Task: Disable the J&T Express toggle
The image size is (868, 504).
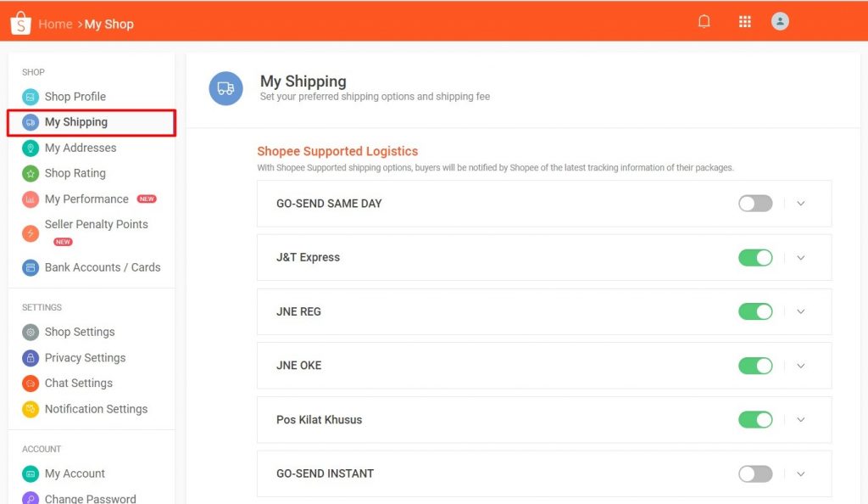Action: click(754, 257)
